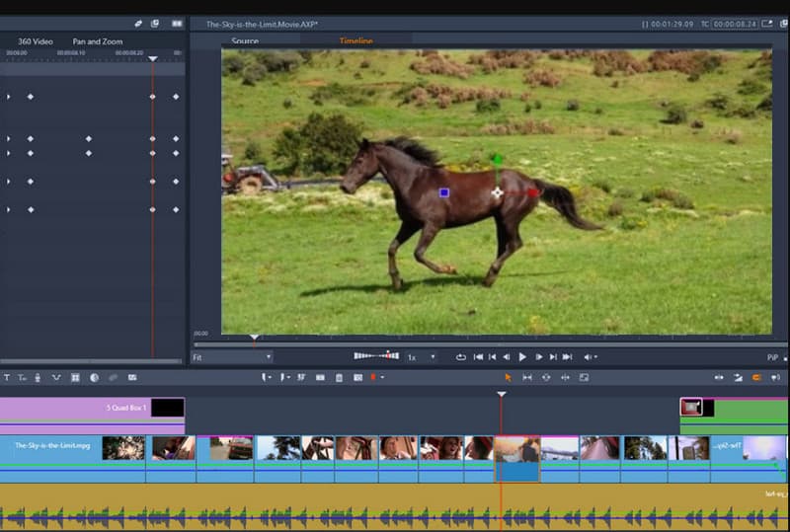Viewport: 790px width, 532px height.
Task: Click the red marker icon in timeline toolbar
Action: pyautogui.click(x=373, y=377)
